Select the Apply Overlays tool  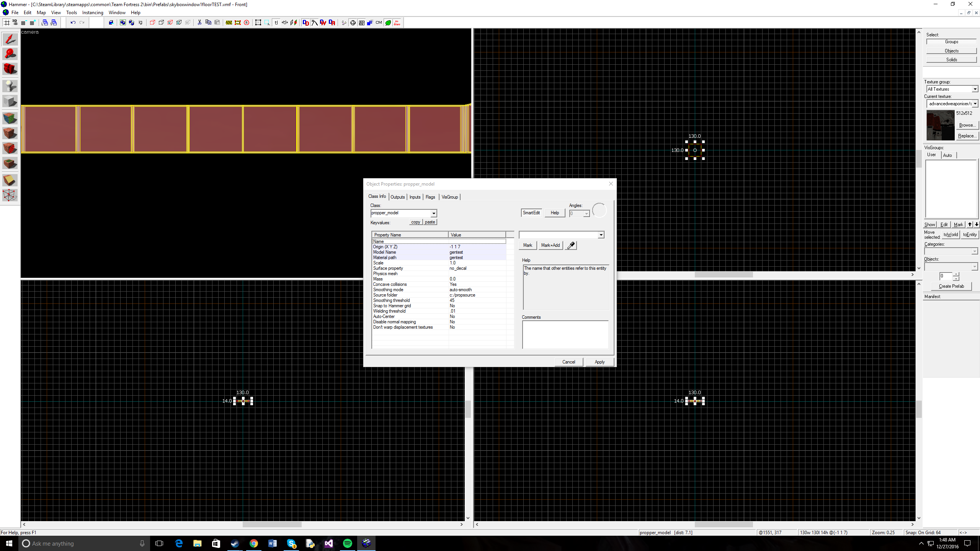[x=10, y=163]
